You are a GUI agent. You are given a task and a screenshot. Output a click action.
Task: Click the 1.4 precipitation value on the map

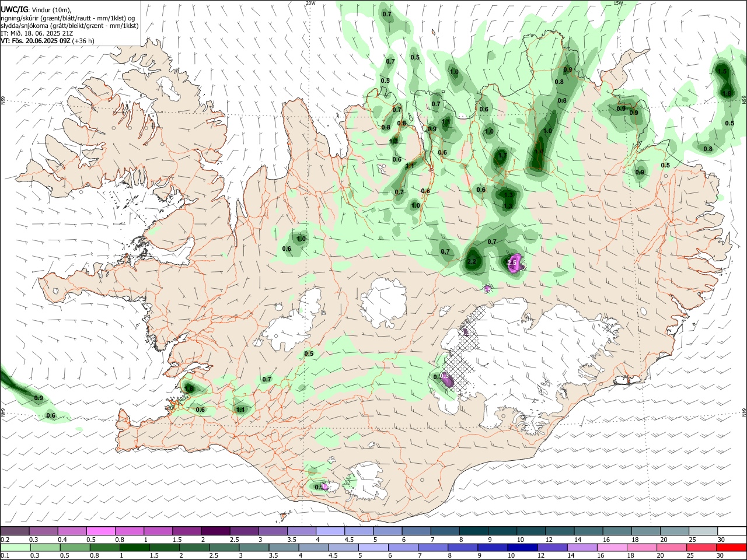click(538, 152)
